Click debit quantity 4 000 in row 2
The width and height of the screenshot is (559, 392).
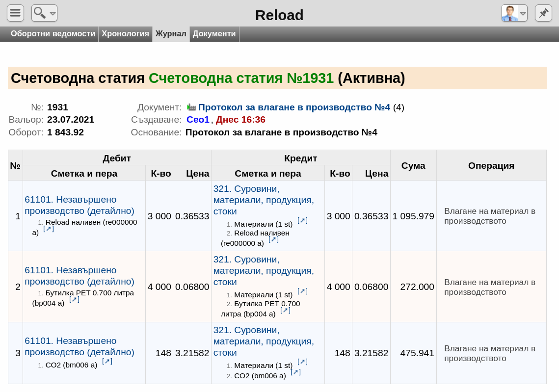click(160, 287)
